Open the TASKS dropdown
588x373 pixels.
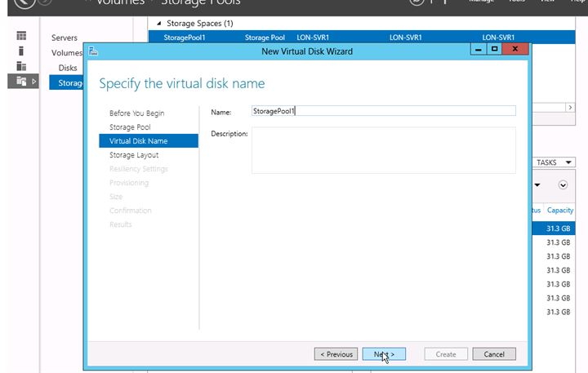pos(555,162)
